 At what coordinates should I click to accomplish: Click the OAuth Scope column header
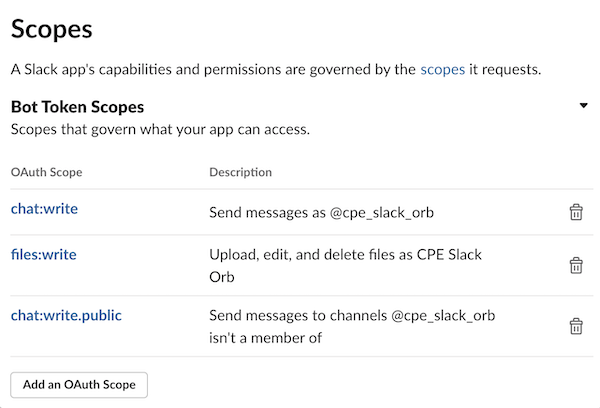(x=46, y=172)
